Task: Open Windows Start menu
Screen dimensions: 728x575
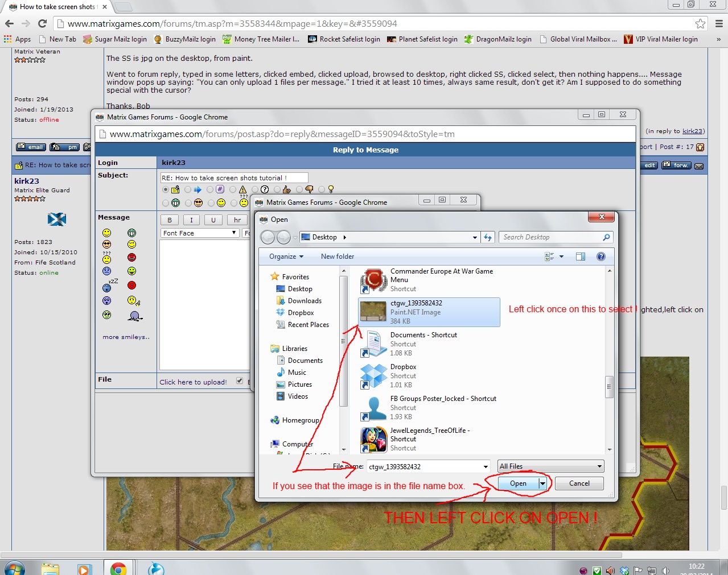Action: pos(14,569)
